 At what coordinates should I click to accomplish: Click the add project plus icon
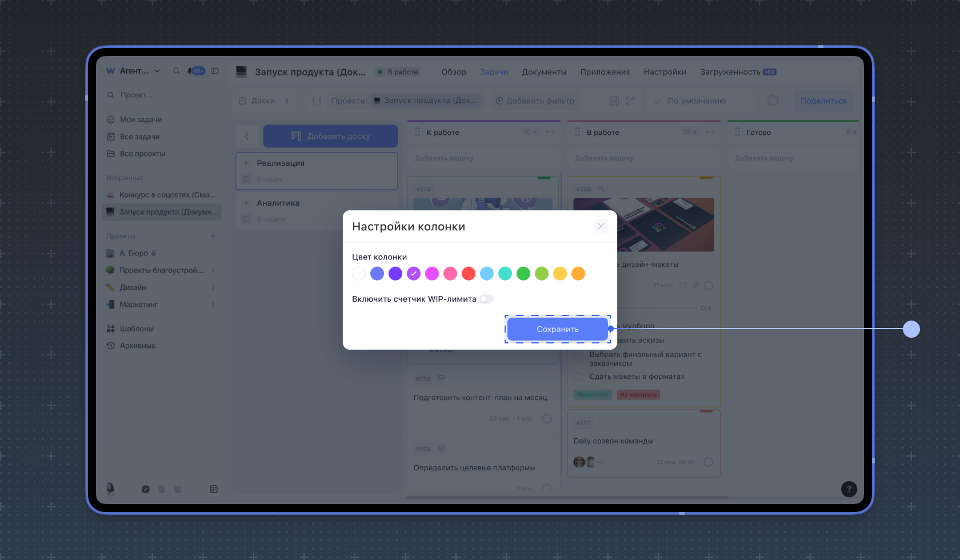[213, 236]
